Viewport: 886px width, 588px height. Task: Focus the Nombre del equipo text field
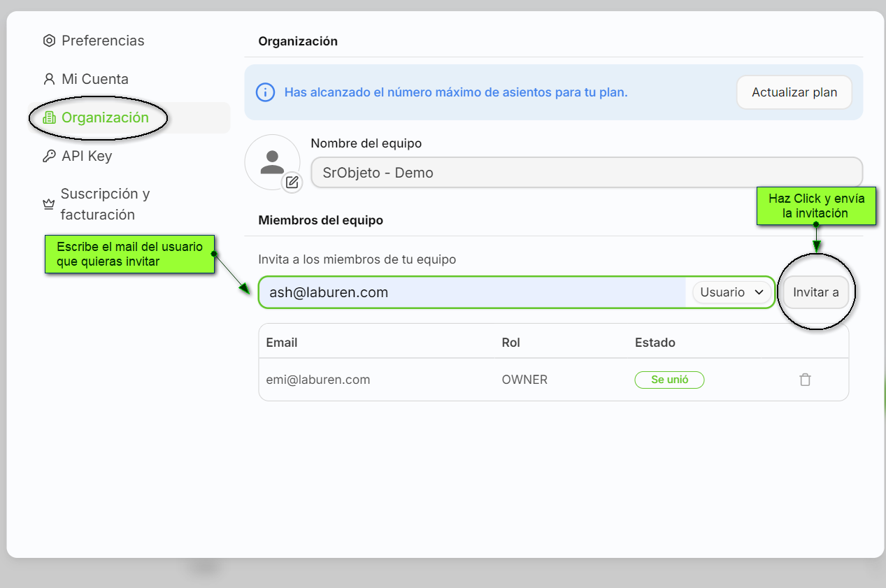point(586,173)
